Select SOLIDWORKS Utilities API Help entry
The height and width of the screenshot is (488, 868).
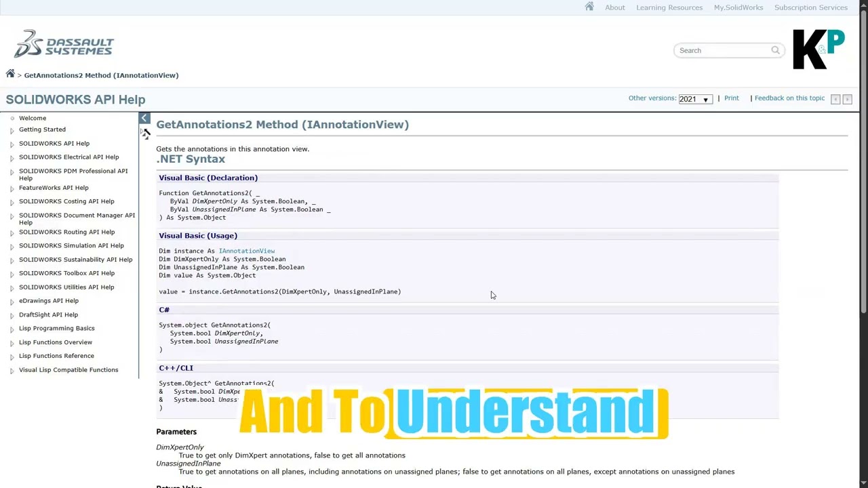pos(66,287)
